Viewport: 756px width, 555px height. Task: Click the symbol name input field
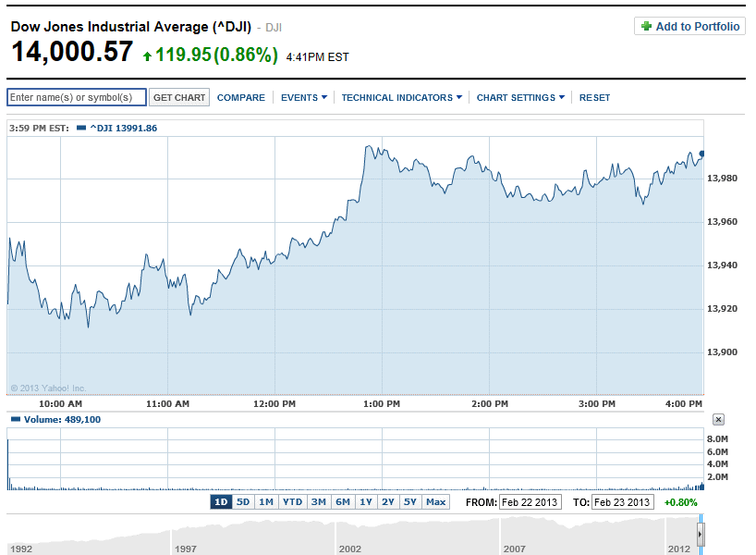click(x=76, y=98)
